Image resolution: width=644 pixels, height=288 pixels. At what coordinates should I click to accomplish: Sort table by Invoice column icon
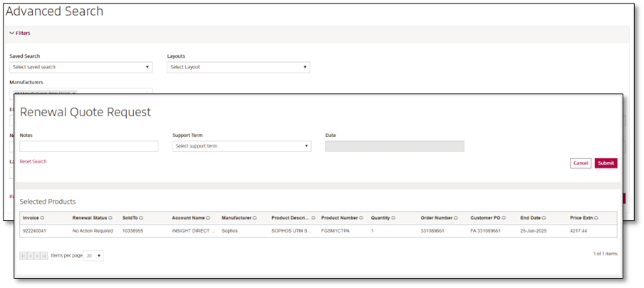click(x=42, y=218)
